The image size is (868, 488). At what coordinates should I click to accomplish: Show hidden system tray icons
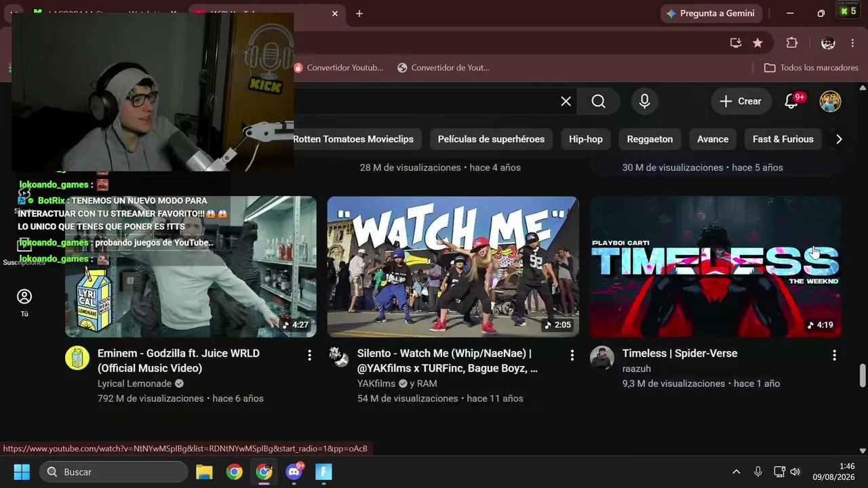click(x=736, y=472)
